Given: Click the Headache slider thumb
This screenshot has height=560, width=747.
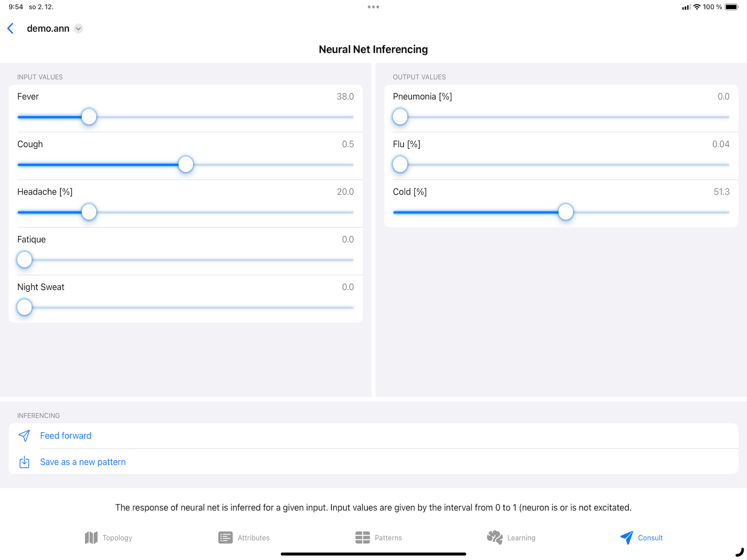Looking at the screenshot, I should (89, 212).
